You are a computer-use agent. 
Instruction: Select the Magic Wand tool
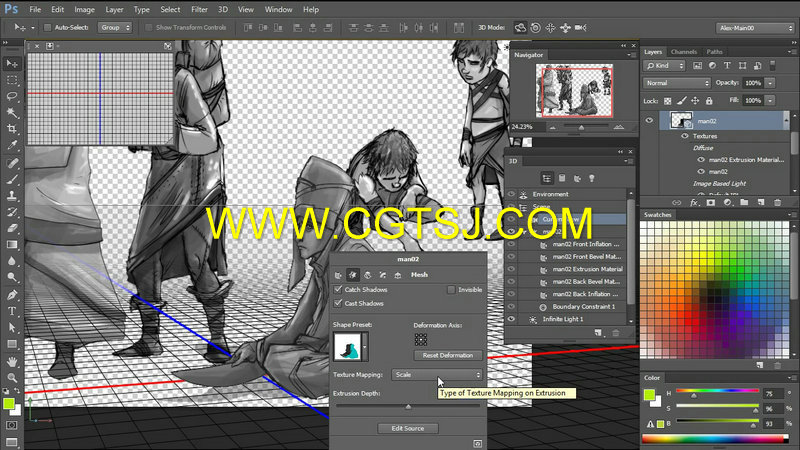pyautogui.click(x=12, y=112)
